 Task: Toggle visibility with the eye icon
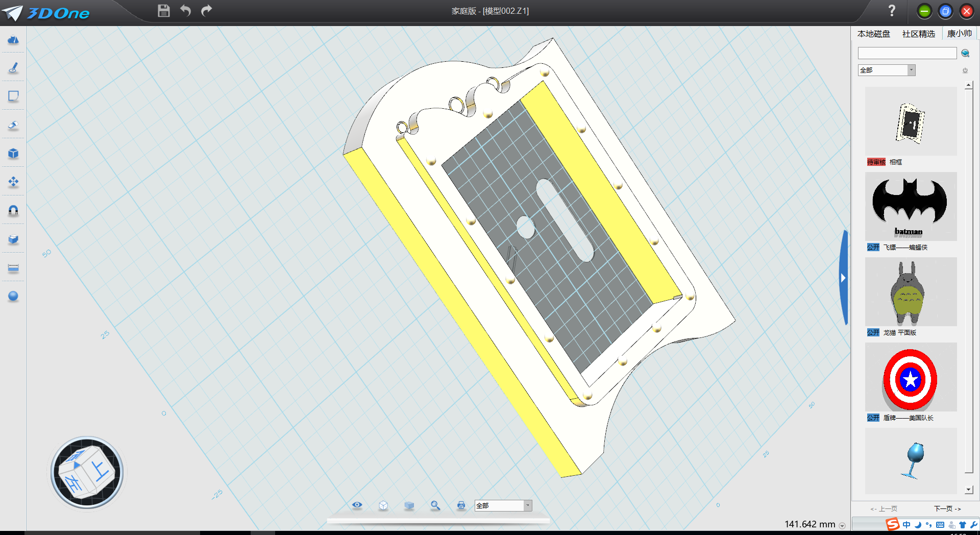click(x=357, y=505)
